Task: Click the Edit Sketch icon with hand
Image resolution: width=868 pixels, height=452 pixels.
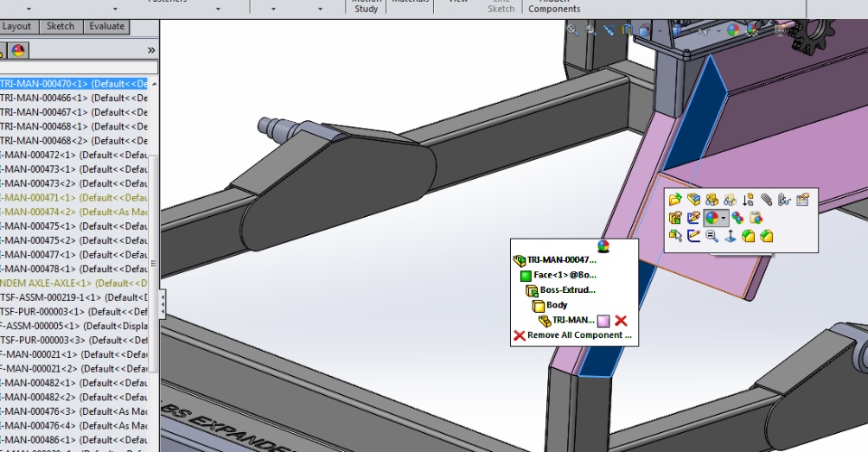Action: point(693,218)
